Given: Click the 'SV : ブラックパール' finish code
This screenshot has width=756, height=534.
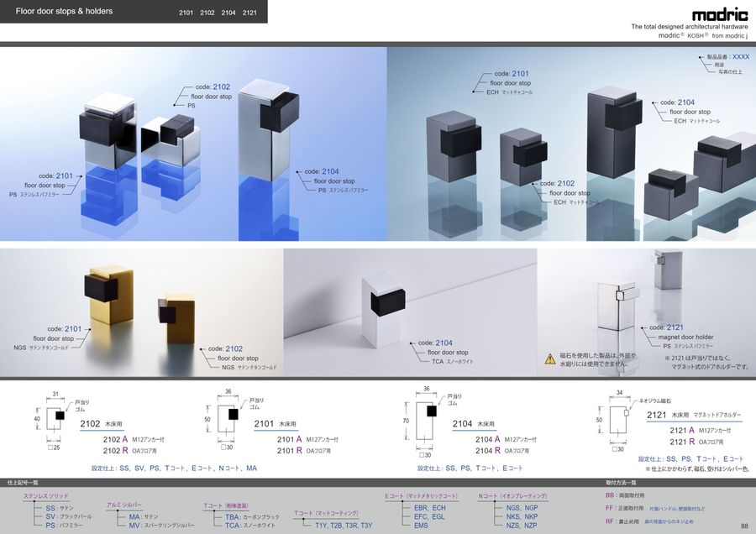Looking at the screenshot, I should pos(69,516).
